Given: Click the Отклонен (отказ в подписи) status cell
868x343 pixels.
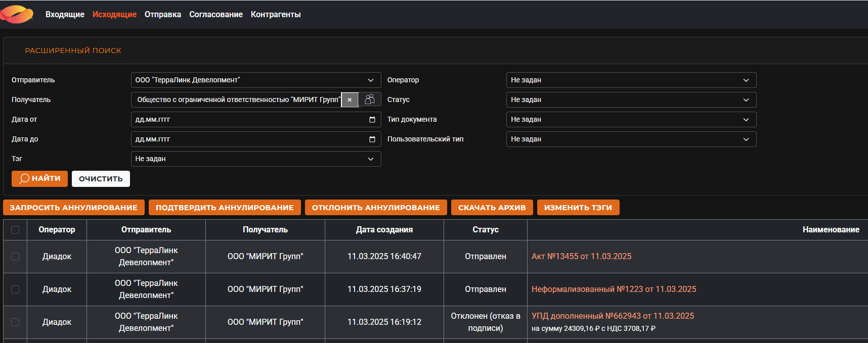Looking at the screenshot, I should (486, 322).
